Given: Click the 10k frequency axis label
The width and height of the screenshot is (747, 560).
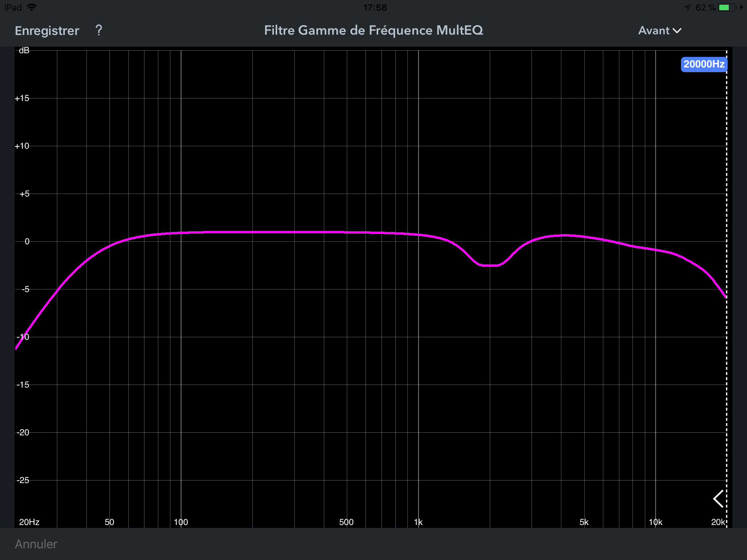Looking at the screenshot, I should [655, 522].
